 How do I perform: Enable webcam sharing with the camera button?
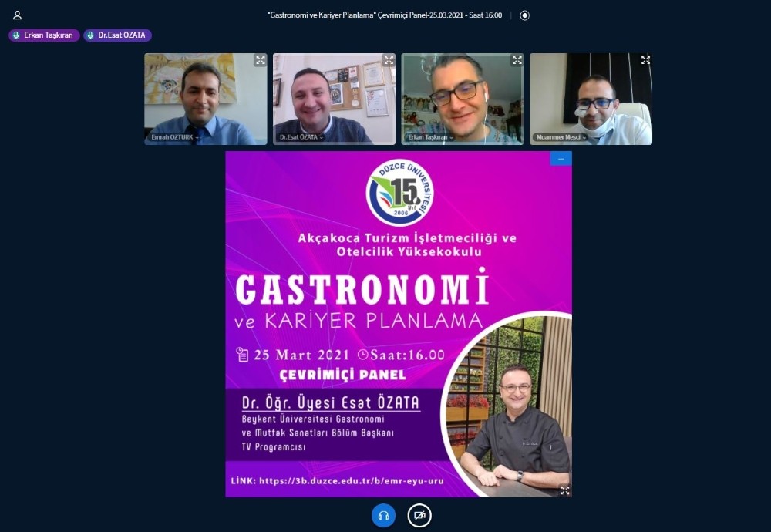pyautogui.click(x=419, y=515)
